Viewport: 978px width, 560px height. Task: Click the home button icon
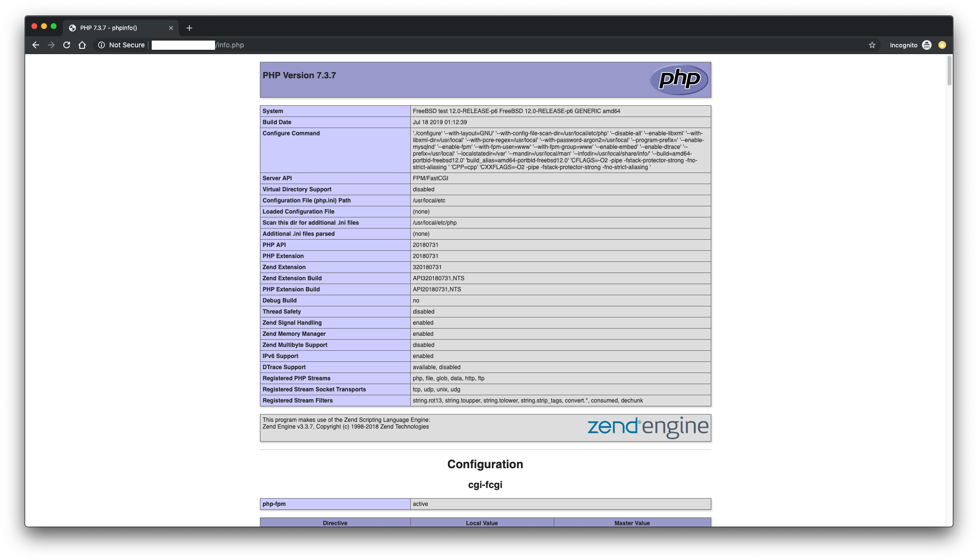(82, 45)
